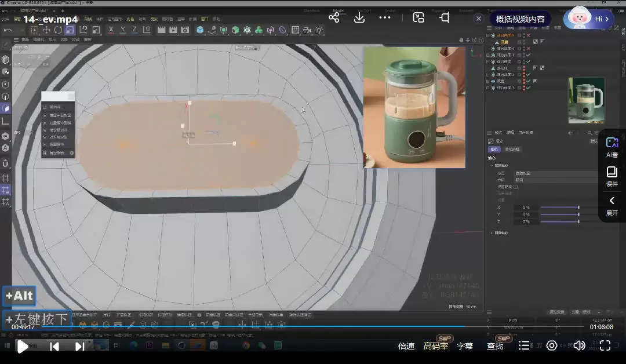Open the video playlist icon
Image resolution: width=626 pixels, height=364 pixels.
[x=524, y=345]
